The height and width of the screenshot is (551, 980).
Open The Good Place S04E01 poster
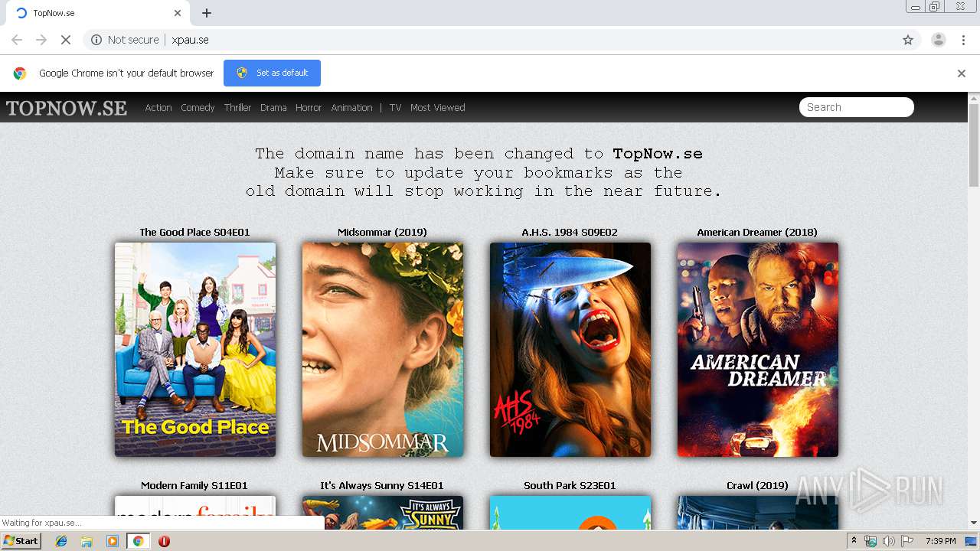(x=195, y=350)
